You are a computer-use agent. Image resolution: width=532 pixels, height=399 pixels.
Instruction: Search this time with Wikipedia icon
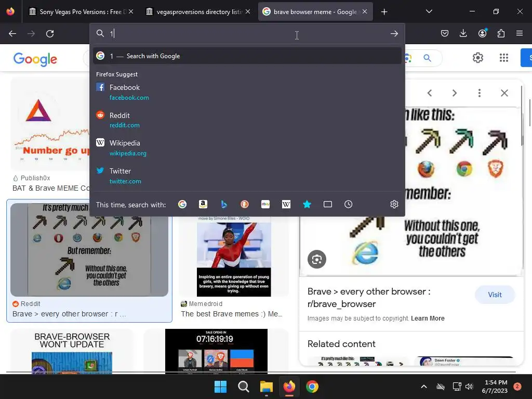[x=286, y=204]
